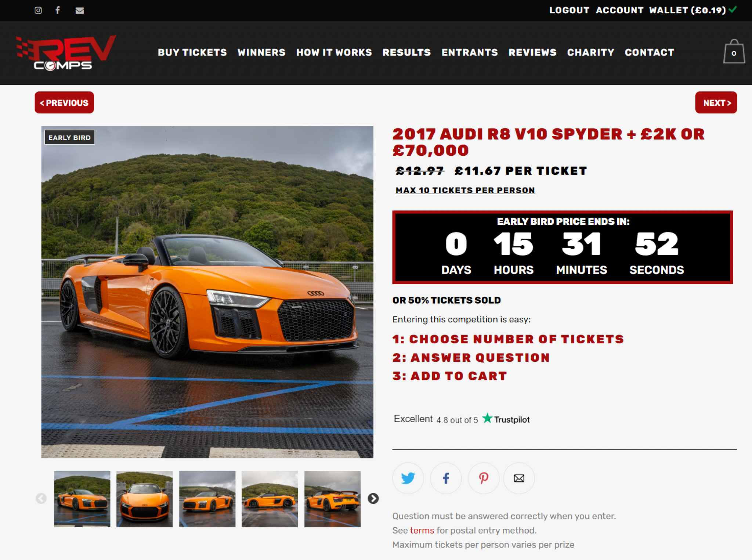Advance thumbnails with right arrow
The image size is (752, 560).
click(373, 498)
